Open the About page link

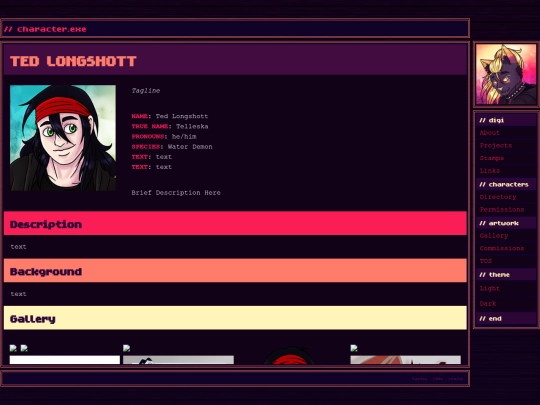pos(489,133)
